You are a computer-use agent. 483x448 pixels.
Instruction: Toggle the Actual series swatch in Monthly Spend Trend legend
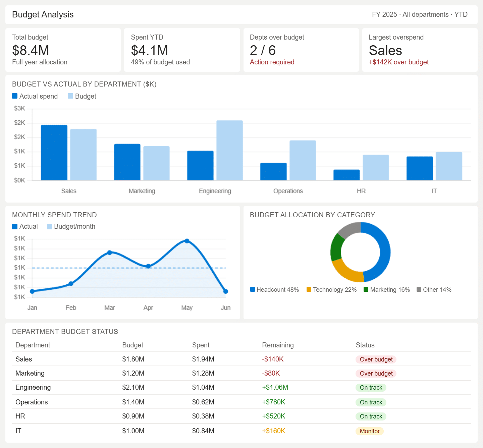15,227
